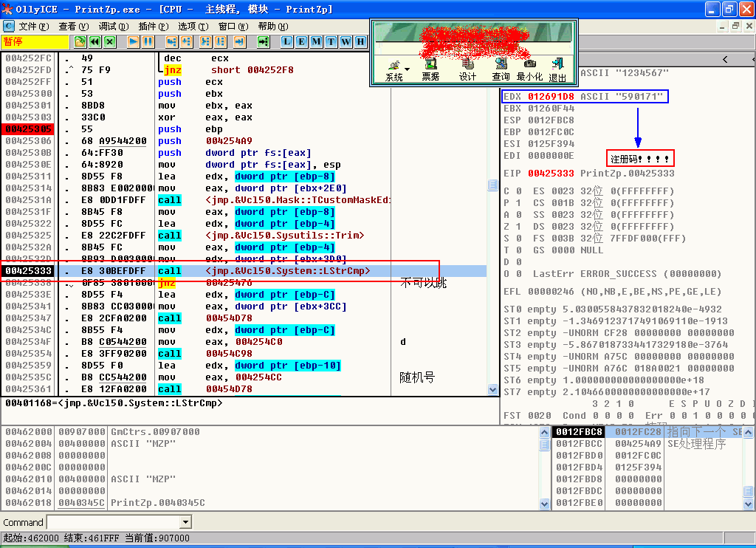Click the EIP register value 00425333
Image resolution: width=756 pixels, height=548 pixels.
[x=551, y=173]
